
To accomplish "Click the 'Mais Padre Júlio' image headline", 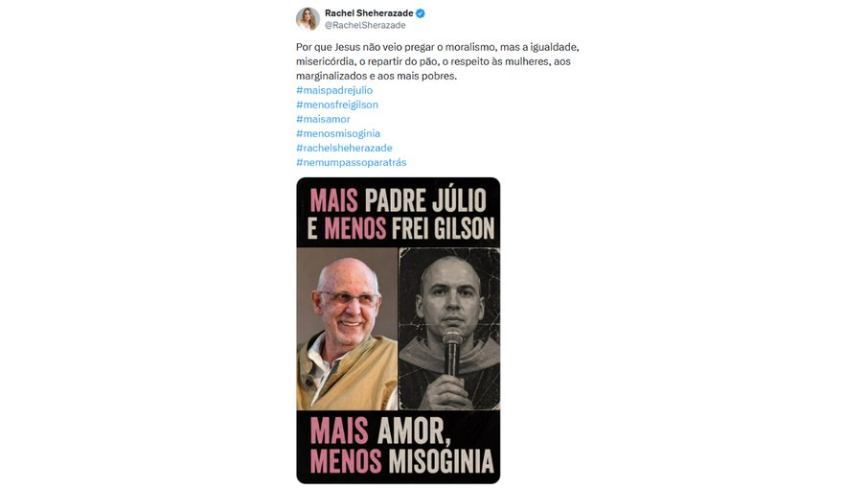I will pyautogui.click(x=398, y=200).
